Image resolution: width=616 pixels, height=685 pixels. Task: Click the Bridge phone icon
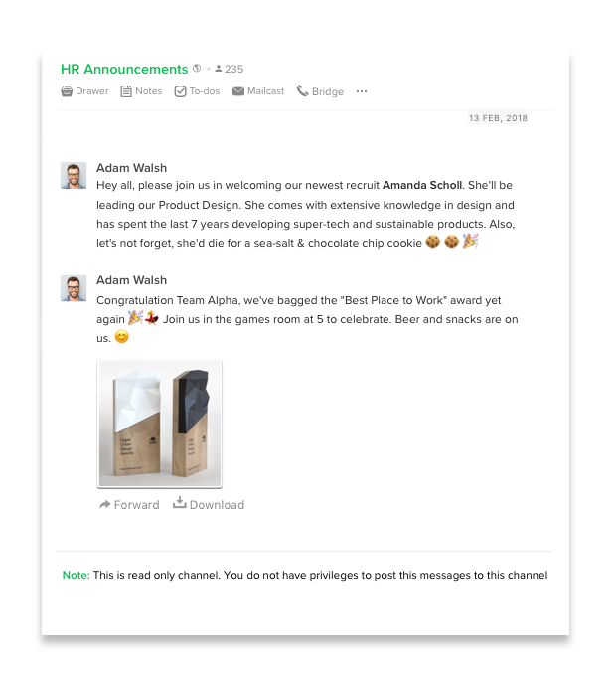(303, 90)
